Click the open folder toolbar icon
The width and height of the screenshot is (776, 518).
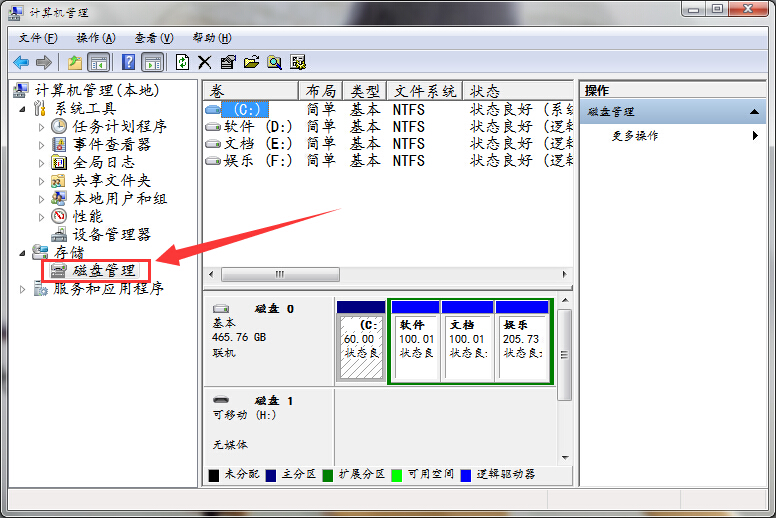[x=251, y=62]
